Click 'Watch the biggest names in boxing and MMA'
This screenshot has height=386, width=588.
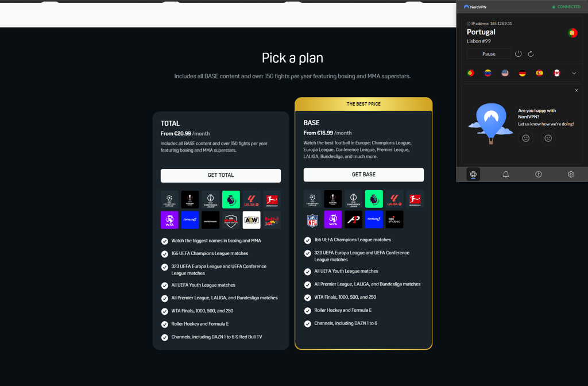216,241
